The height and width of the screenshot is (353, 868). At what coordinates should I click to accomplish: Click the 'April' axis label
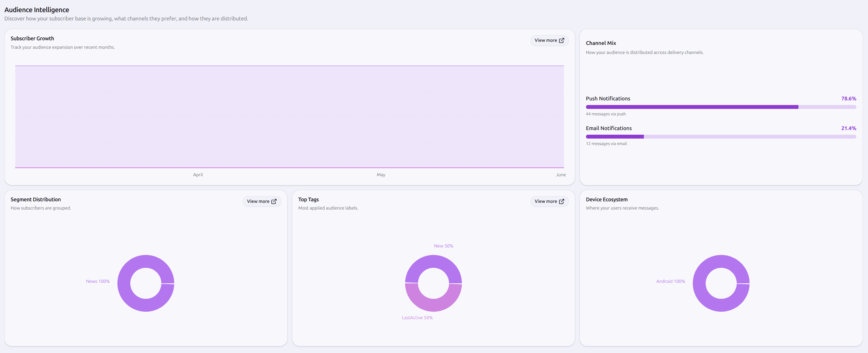coord(198,174)
